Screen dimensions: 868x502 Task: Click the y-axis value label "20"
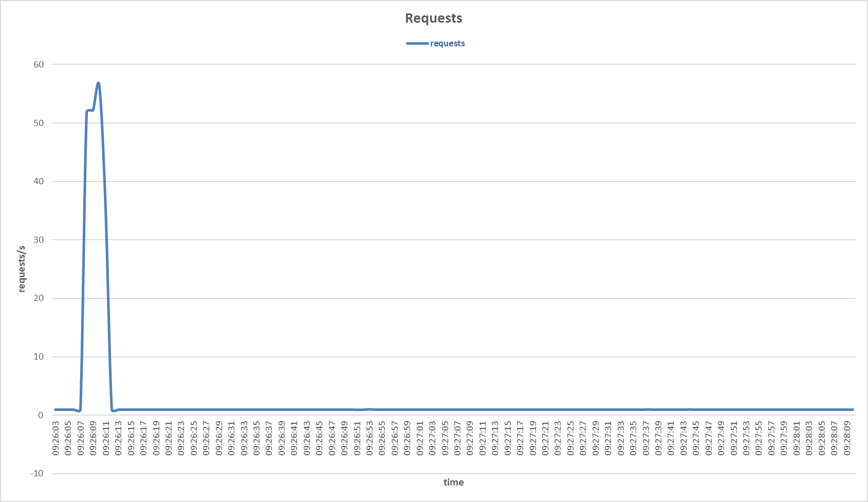tap(38, 298)
